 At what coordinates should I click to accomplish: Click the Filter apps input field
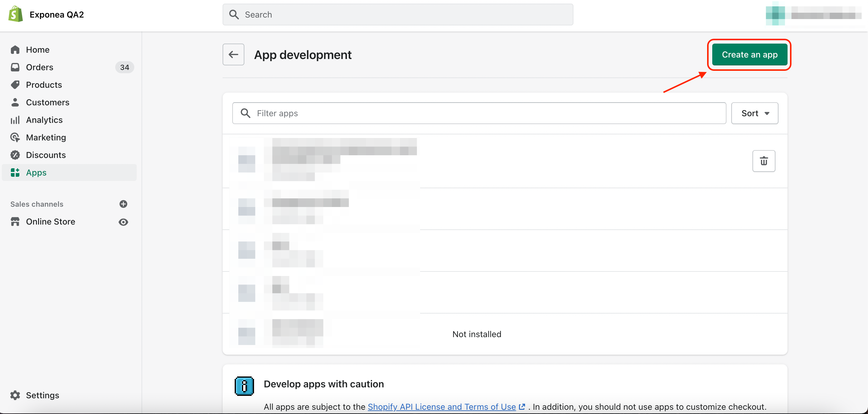[478, 113]
